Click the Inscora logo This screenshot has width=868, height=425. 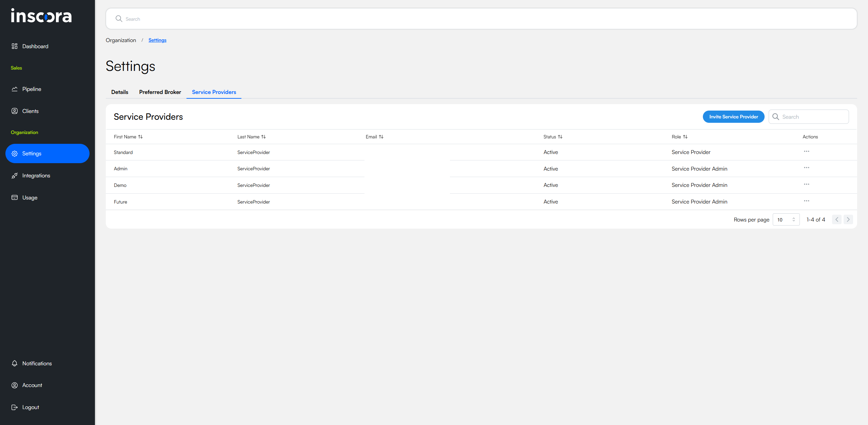(41, 16)
